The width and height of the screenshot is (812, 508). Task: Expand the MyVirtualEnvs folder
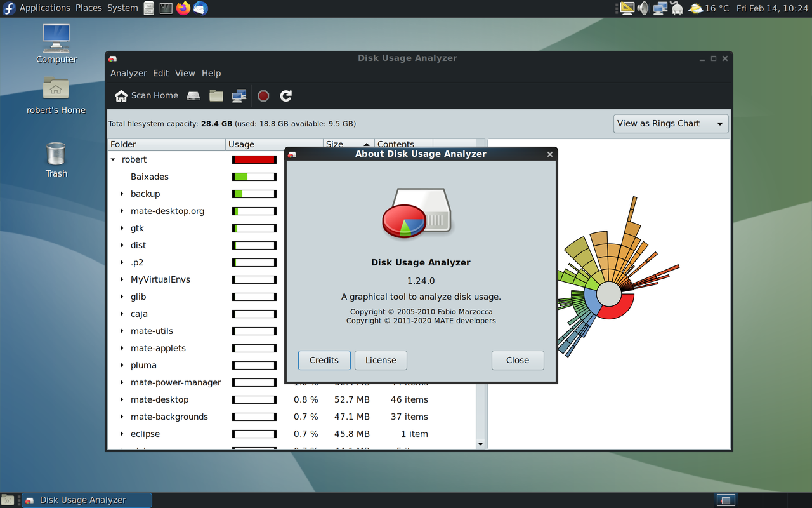coord(122,280)
